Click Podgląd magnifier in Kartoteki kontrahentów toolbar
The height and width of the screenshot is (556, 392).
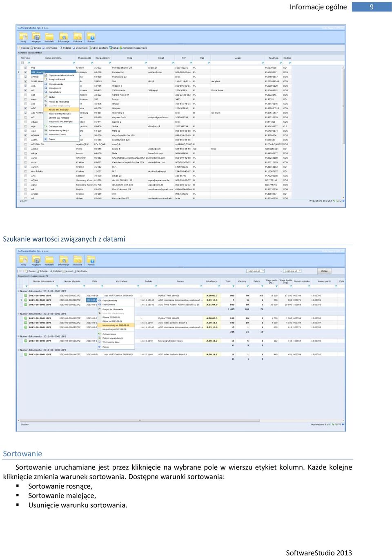(x=66, y=48)
